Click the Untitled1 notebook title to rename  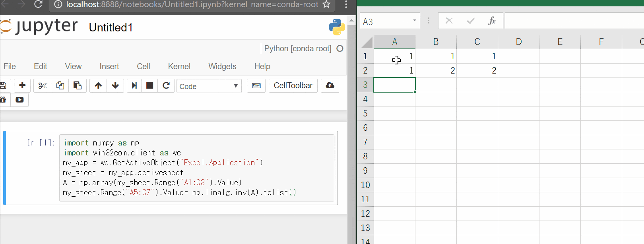coord(111,27)
